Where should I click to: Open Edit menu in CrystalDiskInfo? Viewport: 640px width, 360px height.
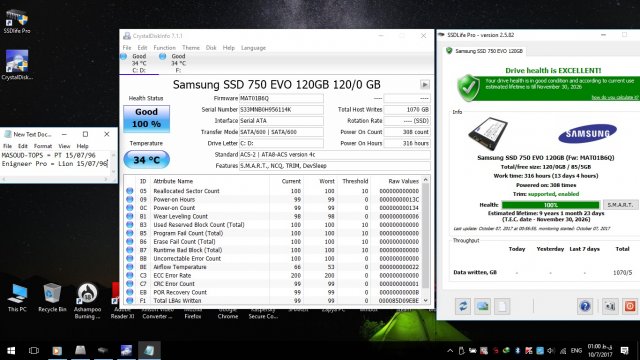[x=142, y=48]
